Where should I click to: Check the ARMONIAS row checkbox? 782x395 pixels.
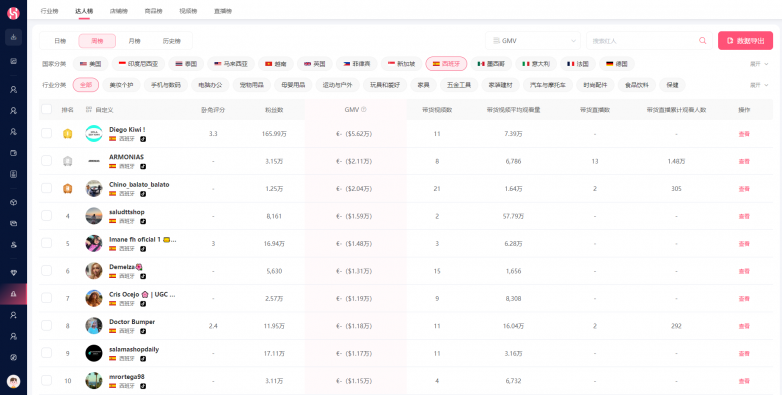(46, 161)
